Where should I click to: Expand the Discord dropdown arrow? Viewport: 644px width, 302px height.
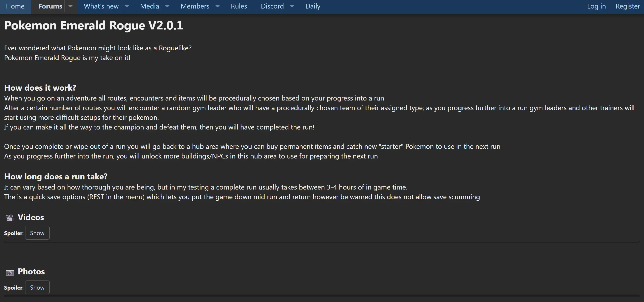click(x=292, y=6)
